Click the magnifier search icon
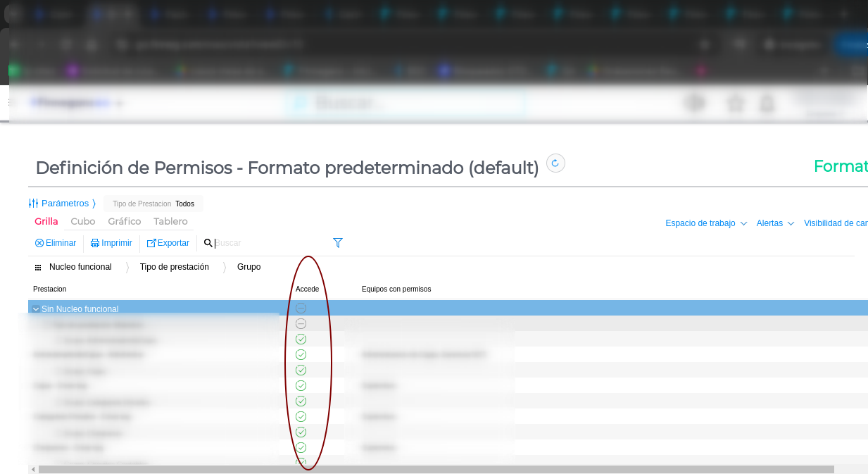Screen dimensions: 868x474 [x=208, y=243]
